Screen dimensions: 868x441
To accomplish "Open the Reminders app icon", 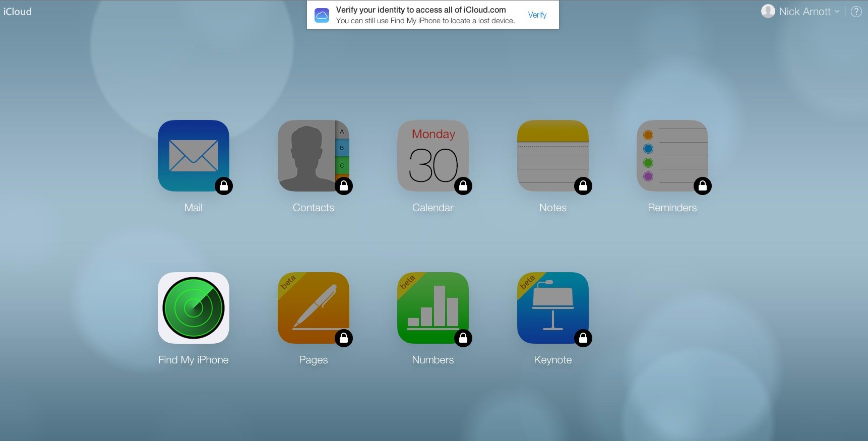I will pyautogui.click(x=672, y=156).
